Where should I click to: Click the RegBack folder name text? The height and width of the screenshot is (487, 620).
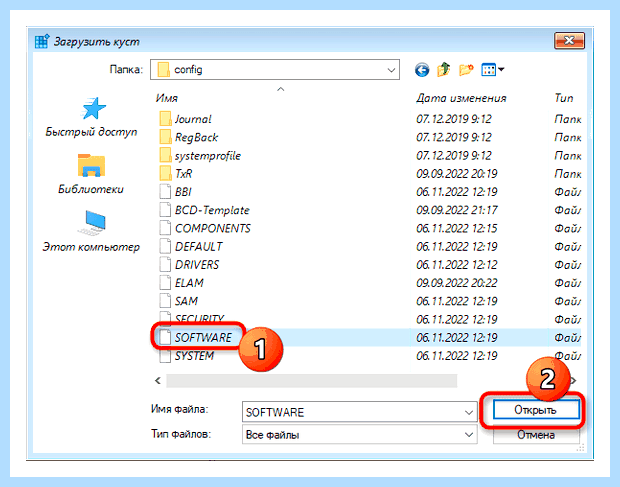point(196,137)
